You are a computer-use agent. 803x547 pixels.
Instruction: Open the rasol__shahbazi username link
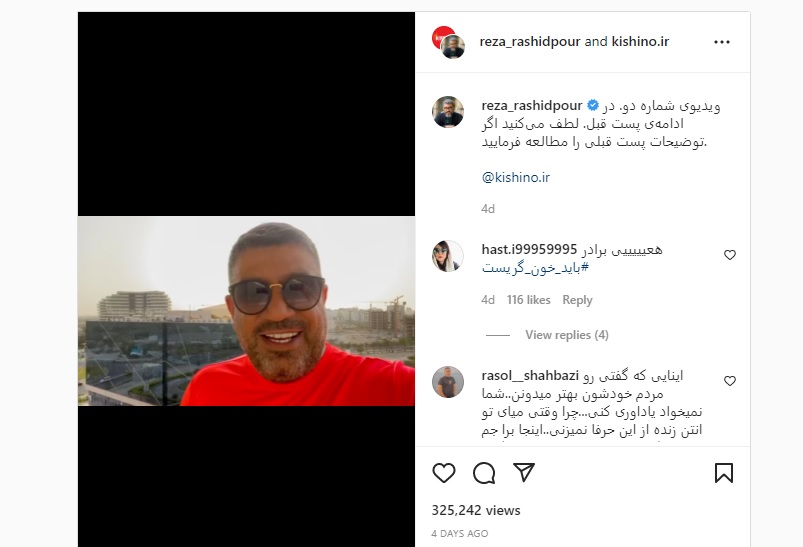click(x=530, y=376)
